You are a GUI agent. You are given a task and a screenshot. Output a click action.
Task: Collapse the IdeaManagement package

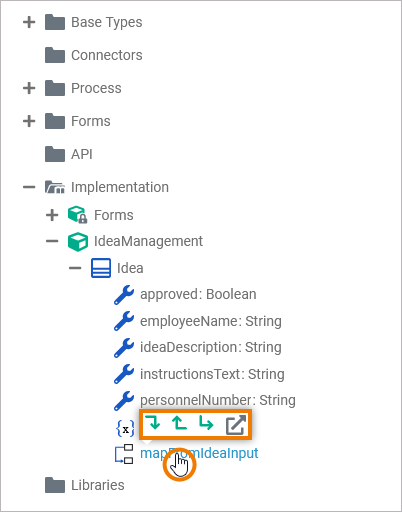click(52, 241)
